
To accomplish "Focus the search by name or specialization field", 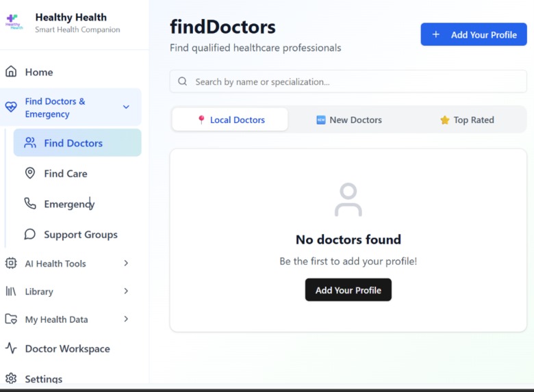I will pyautogui.click(x=348, y=81).
